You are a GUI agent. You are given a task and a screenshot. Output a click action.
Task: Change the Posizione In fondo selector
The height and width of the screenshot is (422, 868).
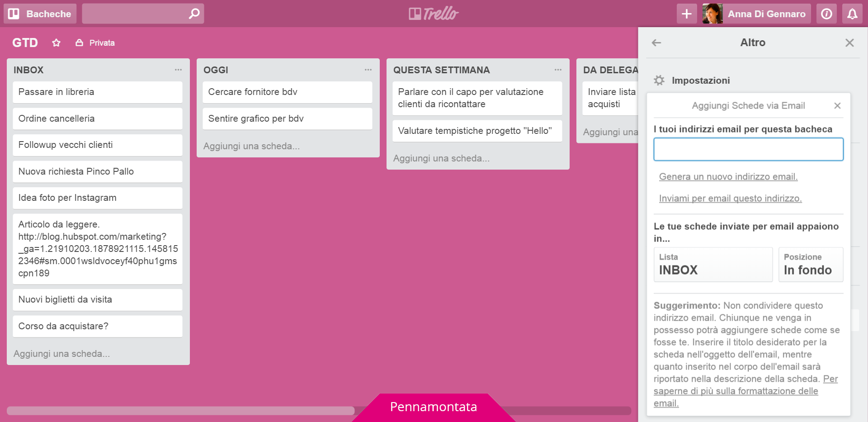(811, 265)
